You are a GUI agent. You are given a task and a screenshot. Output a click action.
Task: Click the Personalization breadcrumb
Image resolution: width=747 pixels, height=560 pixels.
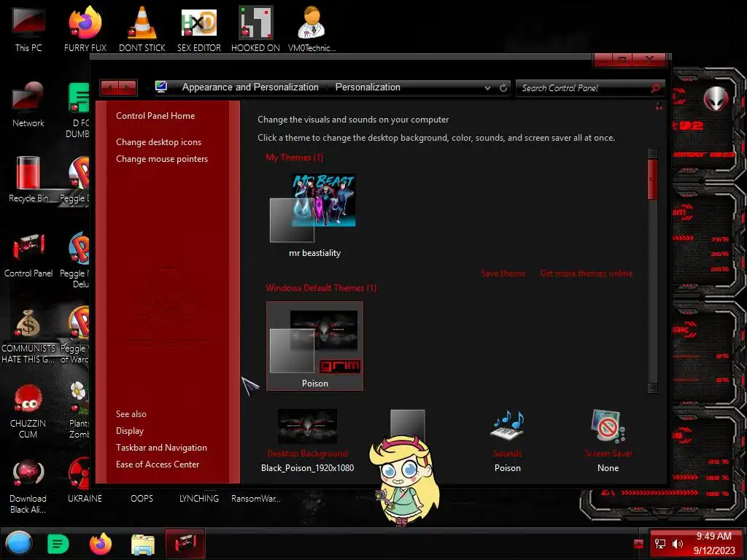(x=368, y=87)
